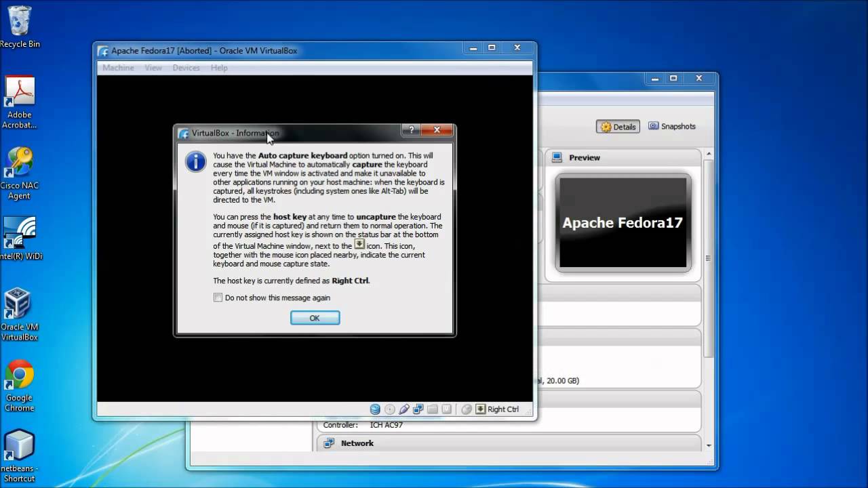Collapse the Preview section header
This screenshot has width=868, height=488.
(x=623, y=157)
